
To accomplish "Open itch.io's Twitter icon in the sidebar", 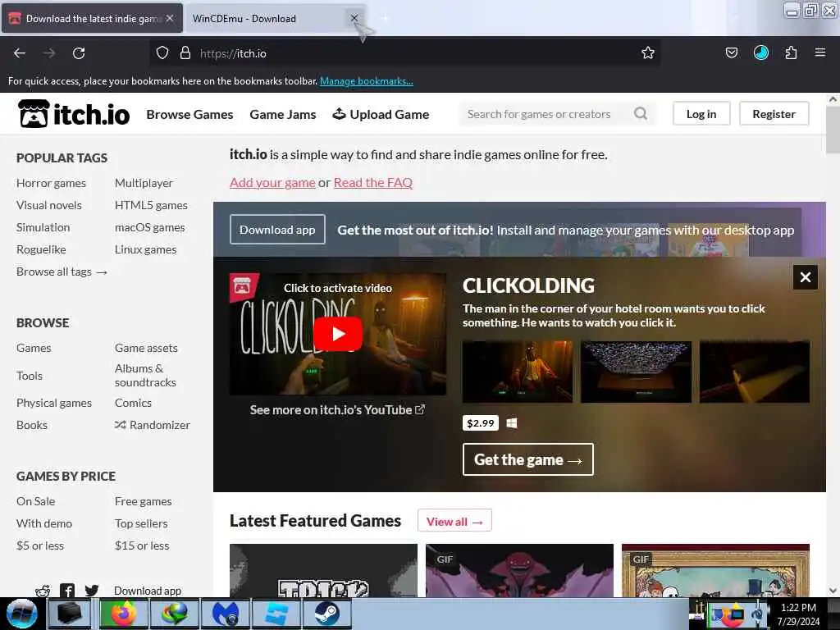I will point(92,591).
